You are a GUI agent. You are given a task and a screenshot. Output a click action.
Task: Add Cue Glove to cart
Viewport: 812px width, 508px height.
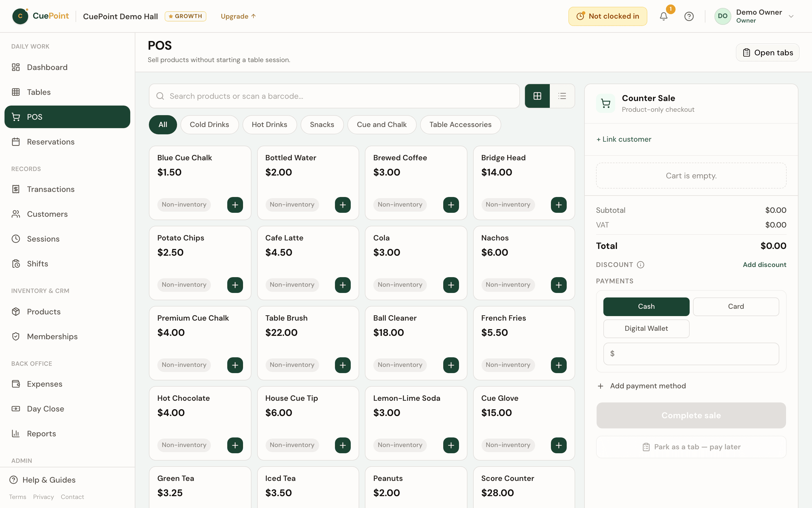tap(559, 445)
